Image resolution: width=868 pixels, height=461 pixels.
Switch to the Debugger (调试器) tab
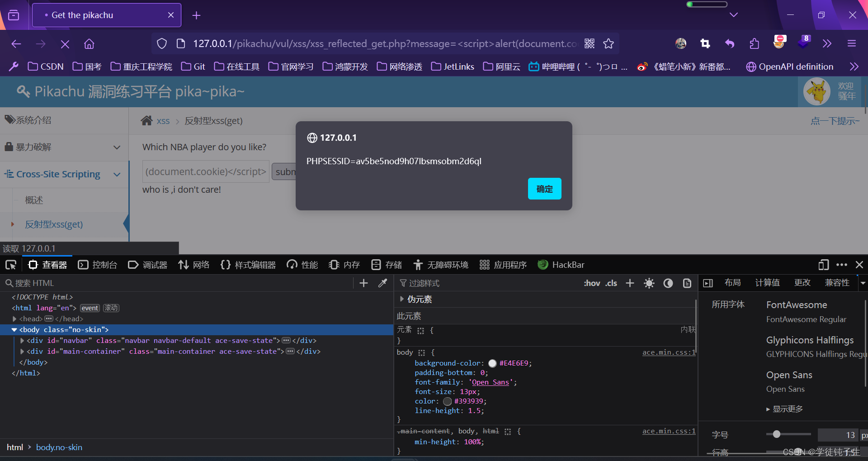(x=147, y=265)
